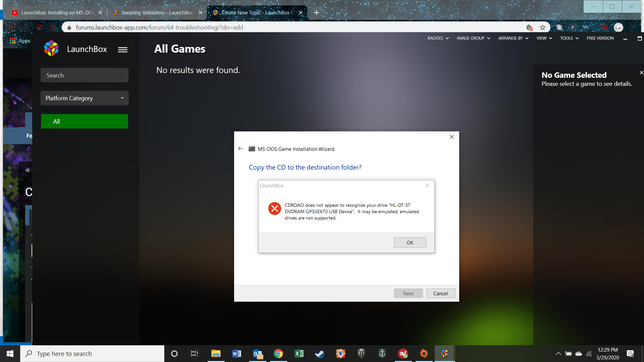Click the Chrome address bar URL
Viewport: 644px width, 362px height.
coord(159,27)
